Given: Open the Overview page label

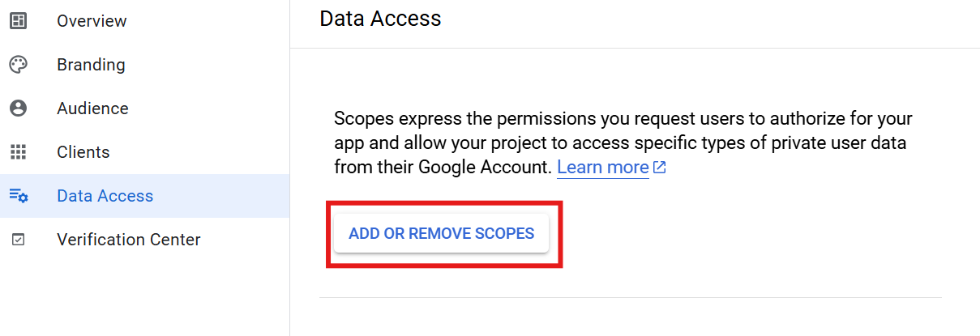Looking at the screenshot, I should pyautogui.click(x=92, y=21).
